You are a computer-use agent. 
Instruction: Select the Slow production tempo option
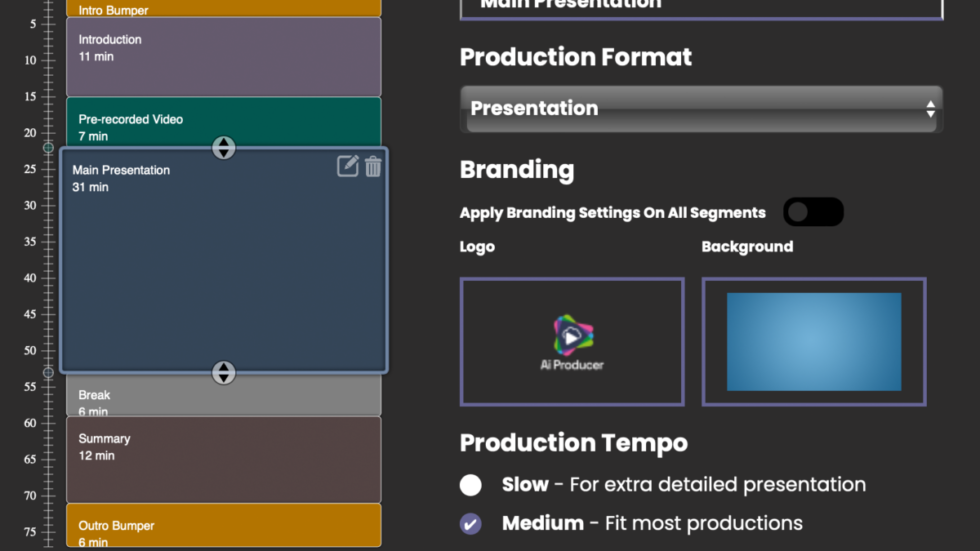tap(471, 485)
